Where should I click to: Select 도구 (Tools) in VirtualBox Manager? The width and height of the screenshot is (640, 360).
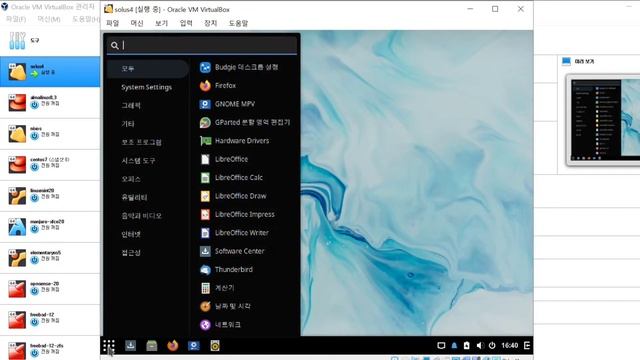point(50,41)
